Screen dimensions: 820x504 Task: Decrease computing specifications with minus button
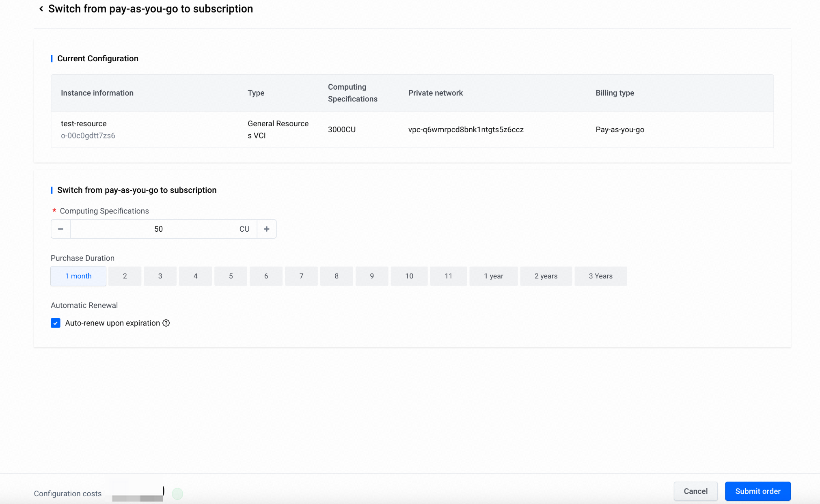click(x=60, y=229)
